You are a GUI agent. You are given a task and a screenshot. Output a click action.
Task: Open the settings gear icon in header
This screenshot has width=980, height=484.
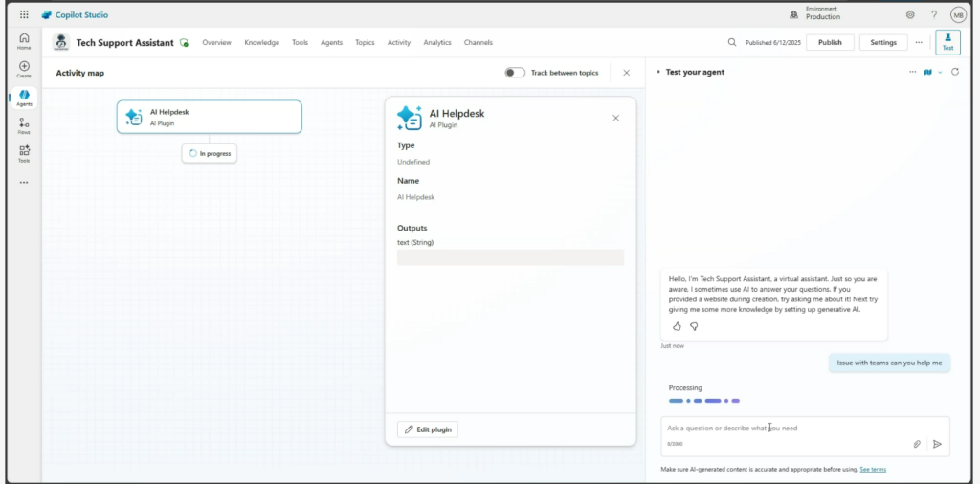tap(910, 14)
